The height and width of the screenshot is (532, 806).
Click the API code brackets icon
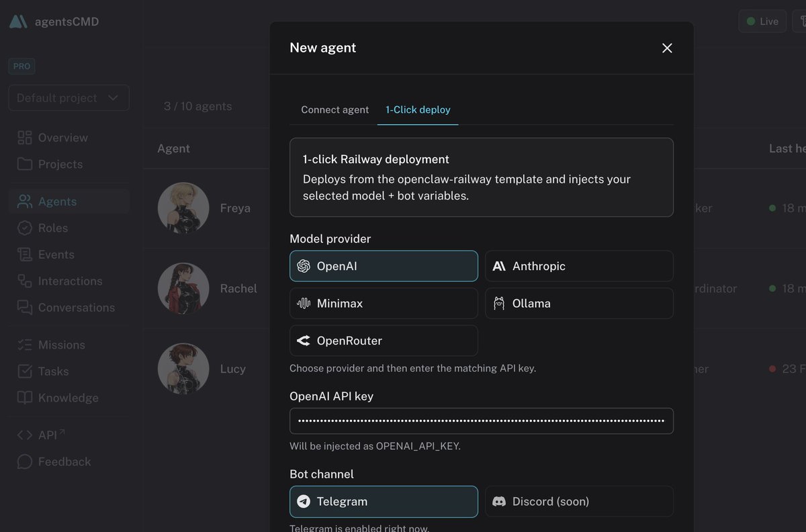[25, 435]
